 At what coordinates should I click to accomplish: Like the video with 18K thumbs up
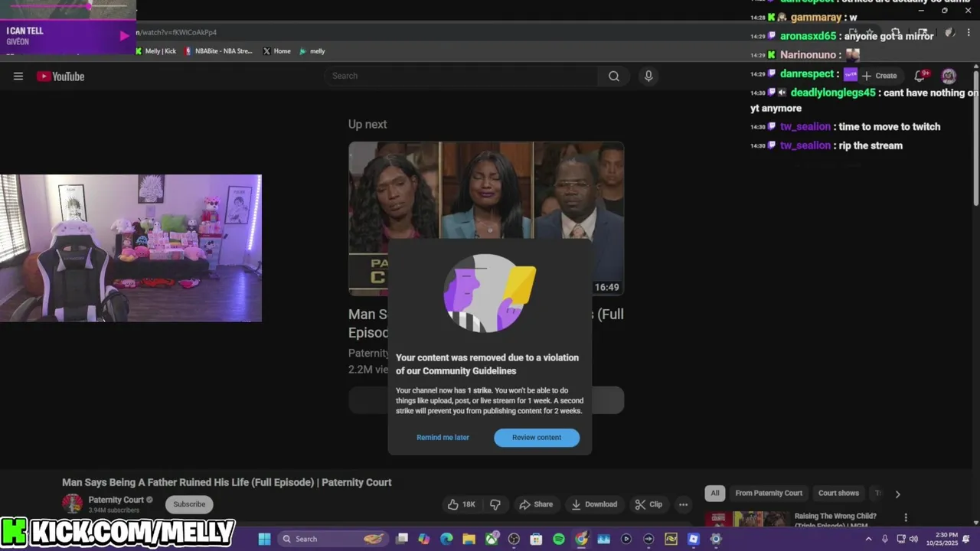[462, 504]
